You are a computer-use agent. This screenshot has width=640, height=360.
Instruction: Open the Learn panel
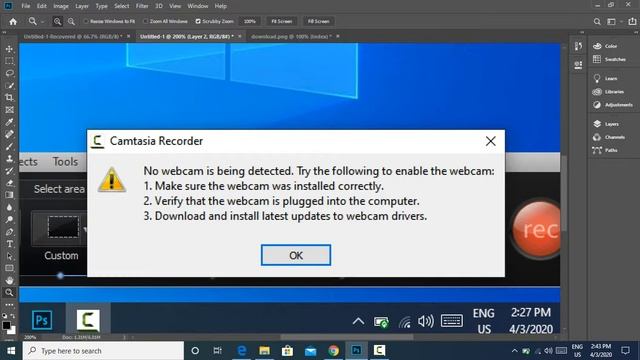point(605,78)
